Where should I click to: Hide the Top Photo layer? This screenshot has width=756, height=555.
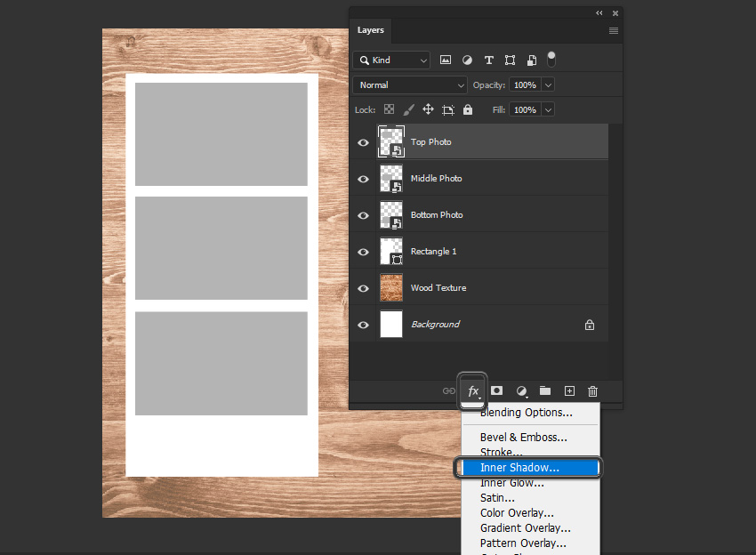364,142
